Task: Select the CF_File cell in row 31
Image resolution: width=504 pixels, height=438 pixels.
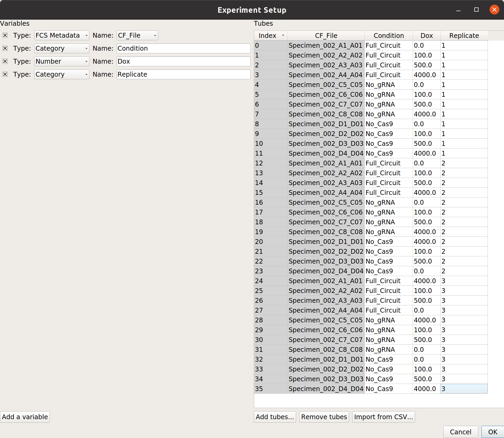Action: (326, 349)
